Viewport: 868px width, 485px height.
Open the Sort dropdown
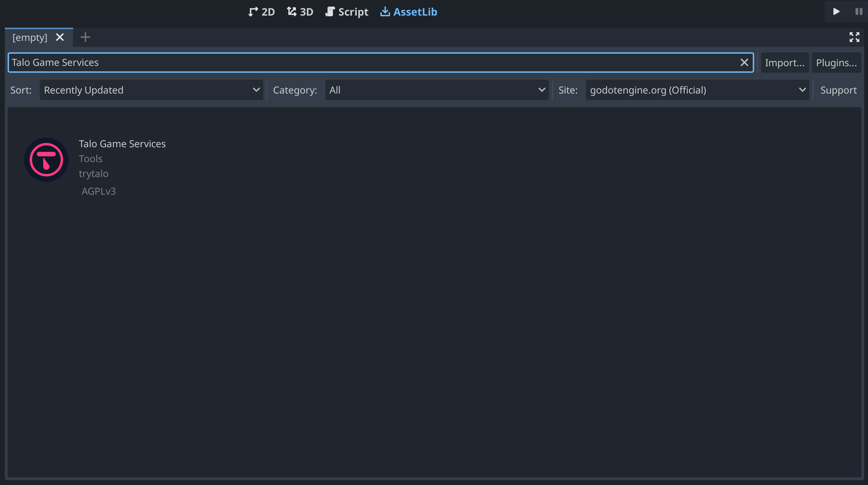click(151, 90)
